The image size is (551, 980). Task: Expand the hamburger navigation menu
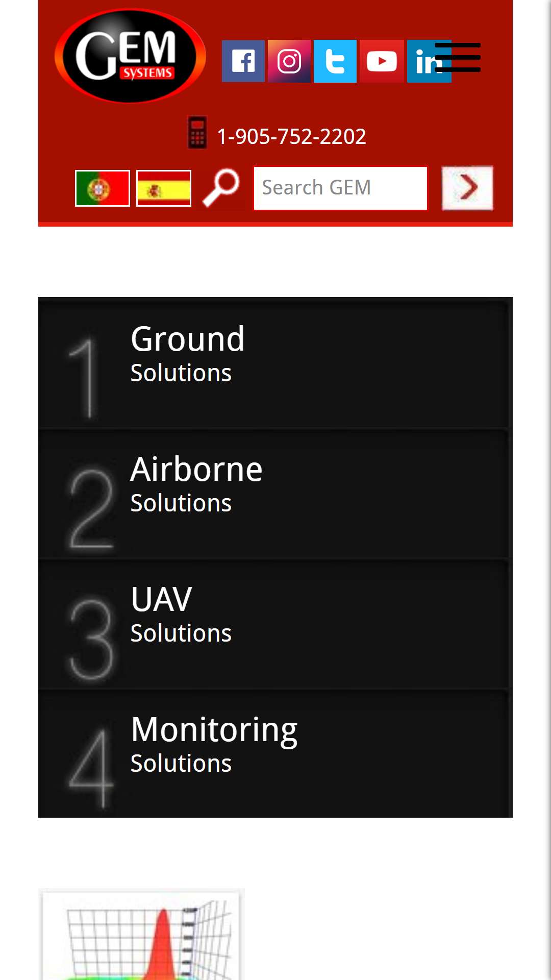tap(458, 57)
